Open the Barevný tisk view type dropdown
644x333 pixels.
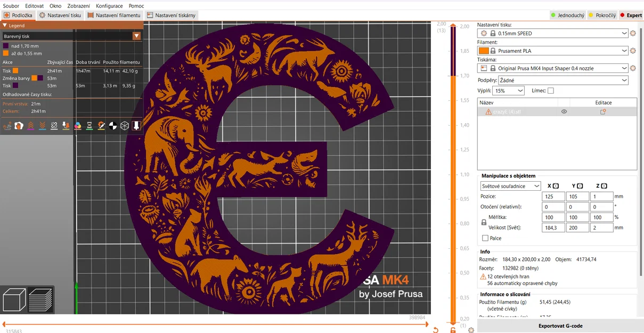coord(72,36)
